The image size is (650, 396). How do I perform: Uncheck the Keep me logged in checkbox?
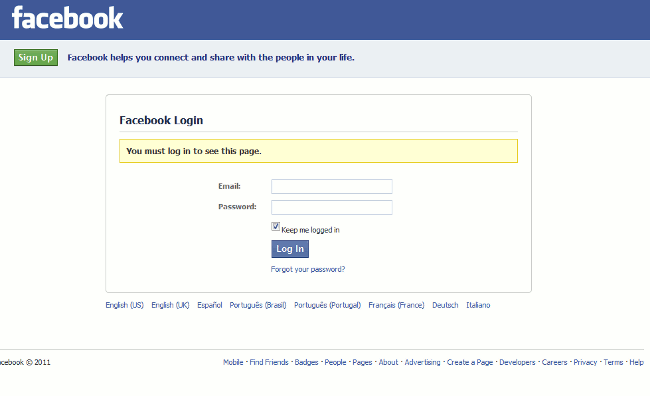(275, 226)
